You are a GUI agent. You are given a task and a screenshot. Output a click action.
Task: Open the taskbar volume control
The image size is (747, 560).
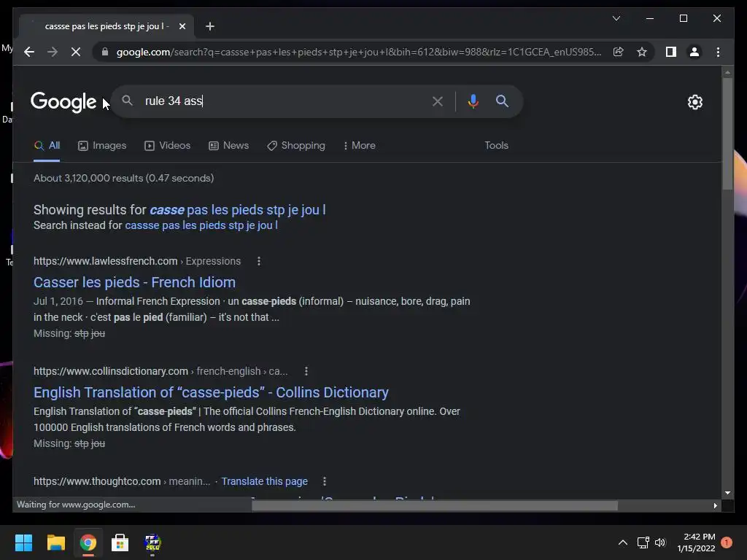[659, 542]
